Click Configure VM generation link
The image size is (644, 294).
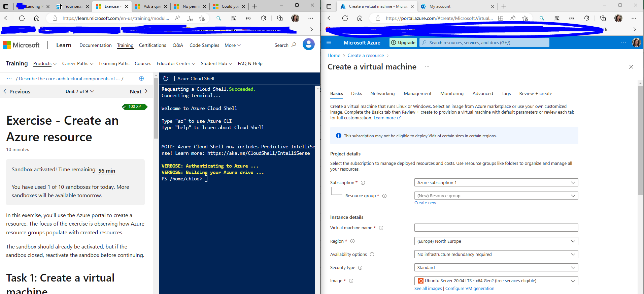click(x=470, y=289)
